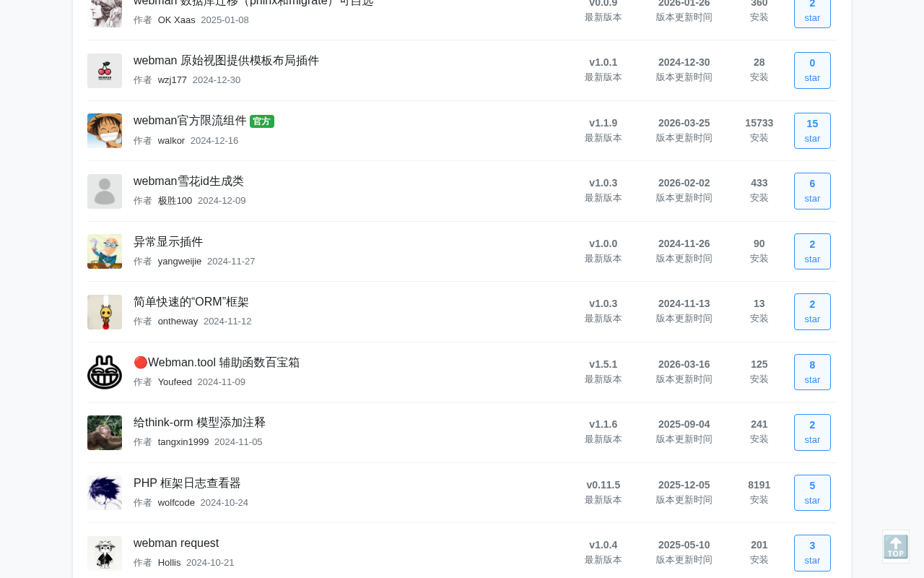View author Hollis's profile

coord(170,563)
